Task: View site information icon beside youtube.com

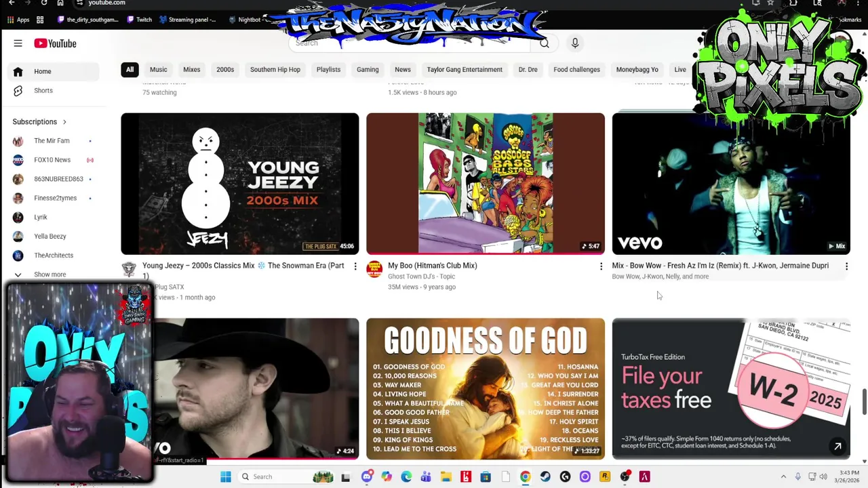Action: 79,3
